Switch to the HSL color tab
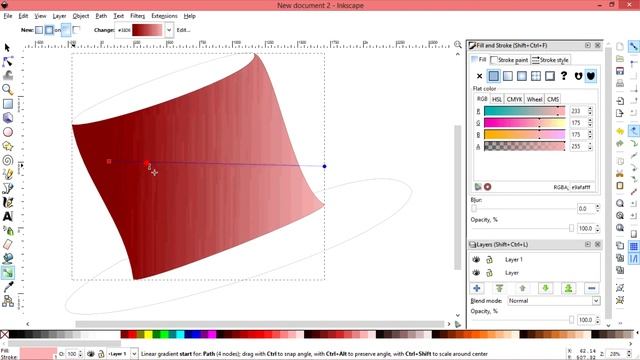Screen dimensions: 640x360 tap(496, 99)
